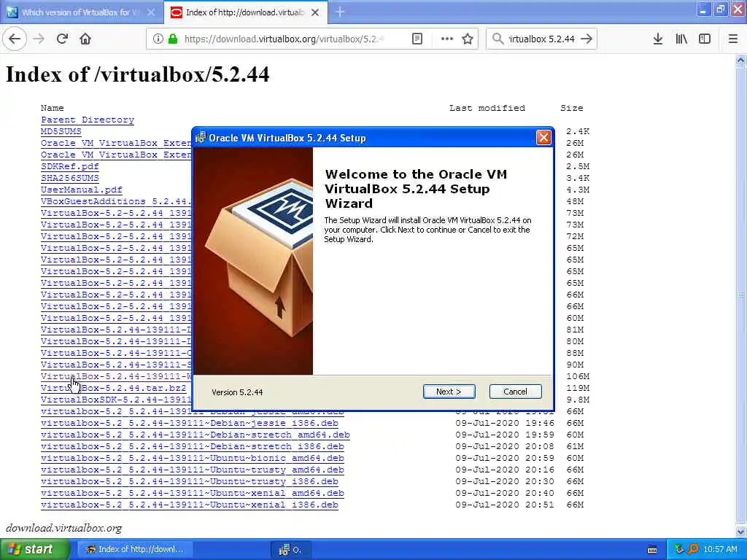Click the 'Name' column header text
The image size is (747, 560).
tap(53, 108)
